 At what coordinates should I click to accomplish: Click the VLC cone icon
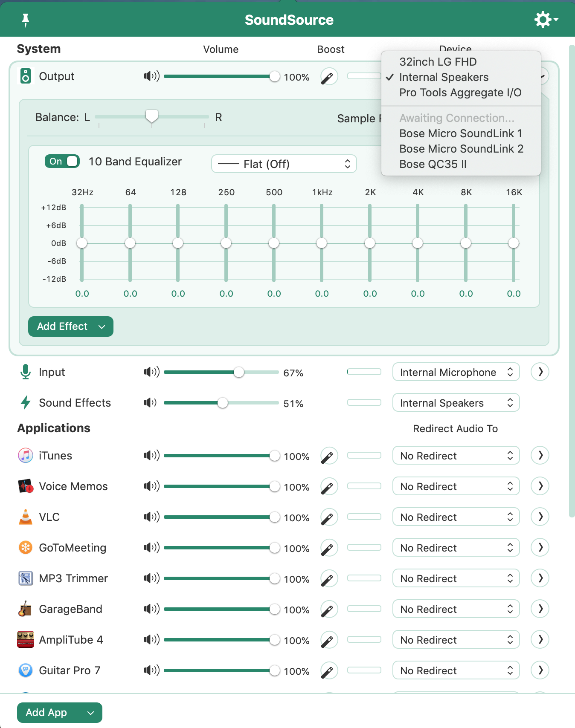coord(26,517)
